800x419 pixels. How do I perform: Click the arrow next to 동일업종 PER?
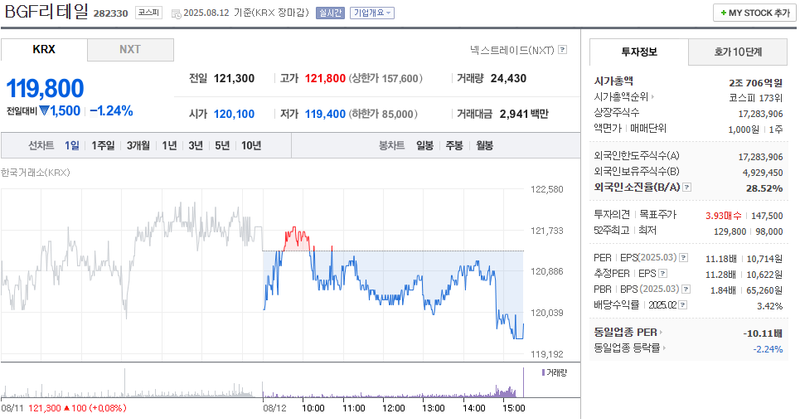coord(661,332)
